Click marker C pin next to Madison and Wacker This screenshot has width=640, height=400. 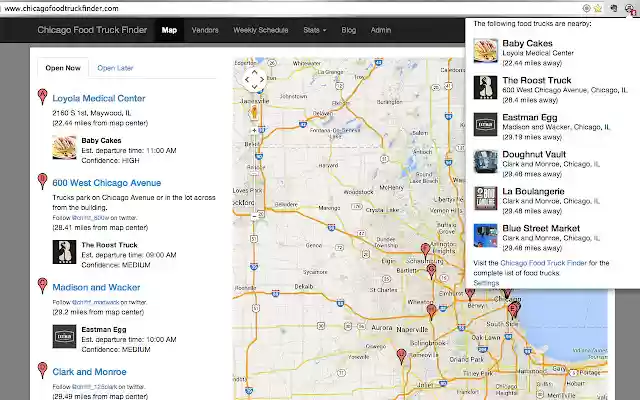[42, 286]
